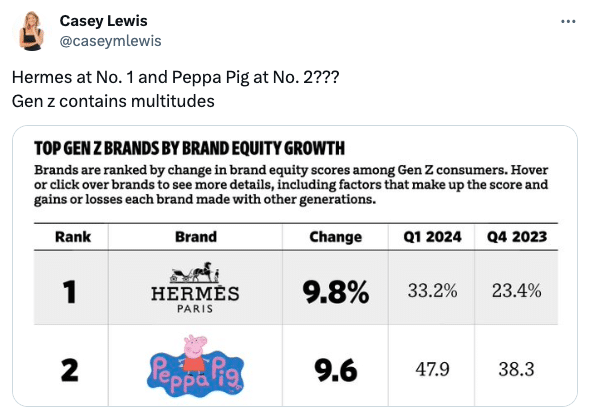Click the 9.8% change value
Screen dimensions: 592x419
336,292
